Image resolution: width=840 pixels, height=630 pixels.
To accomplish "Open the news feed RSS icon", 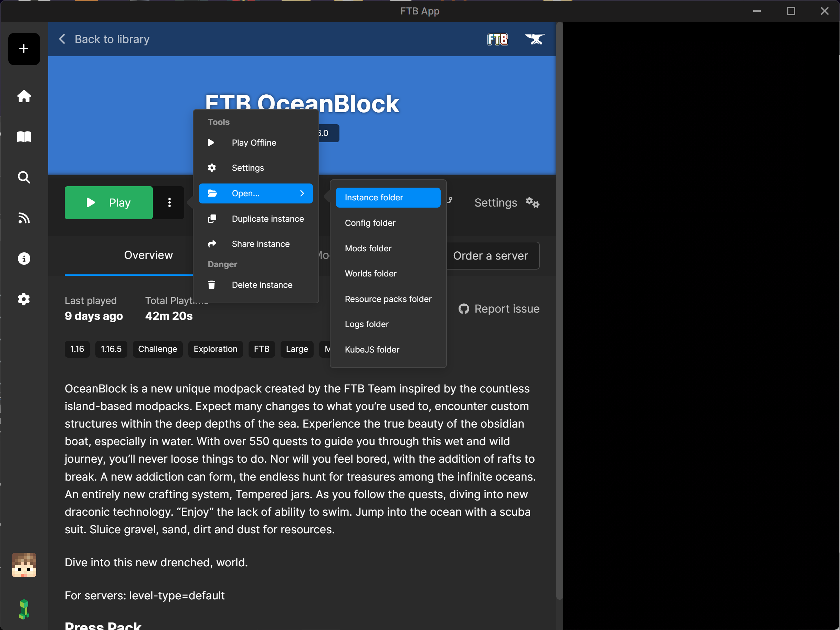I will [x=24, y=218].
